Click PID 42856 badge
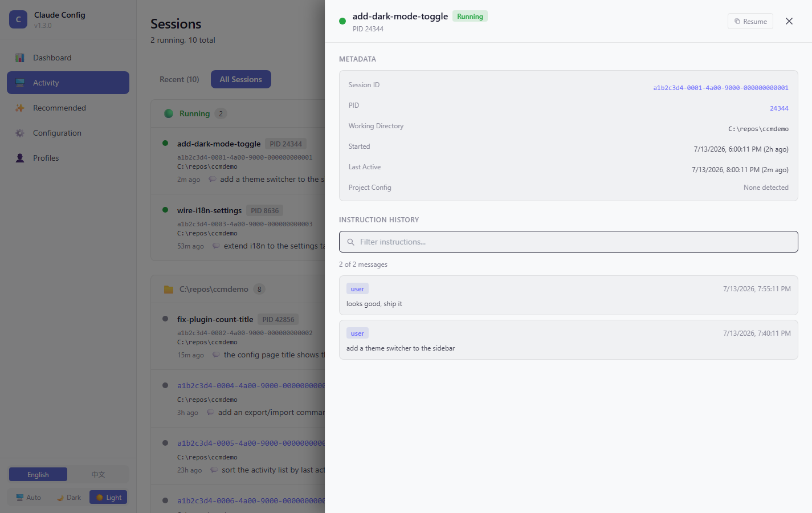This screenshot has width=812, height=513. (278, 320)
